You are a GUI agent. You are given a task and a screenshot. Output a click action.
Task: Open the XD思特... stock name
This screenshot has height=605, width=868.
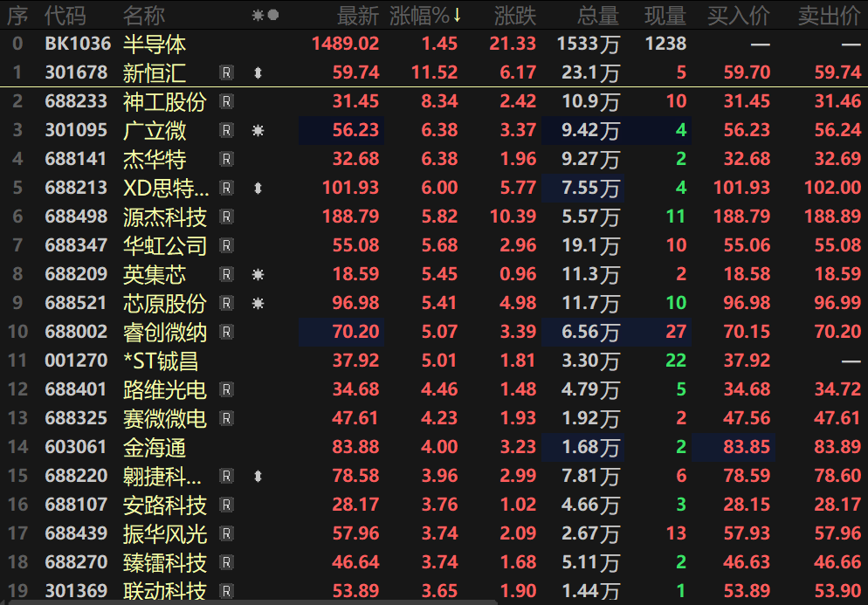(x=166, y=188)
